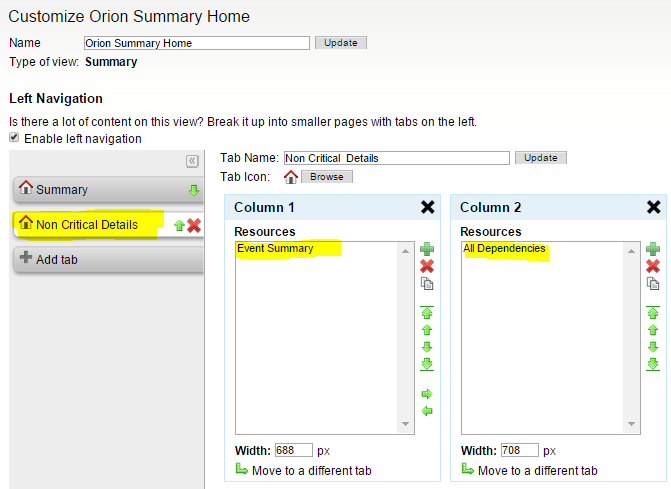Move the Non Critical Details tab up
Viewport: 671px width, 489px height.
[179, 225]
